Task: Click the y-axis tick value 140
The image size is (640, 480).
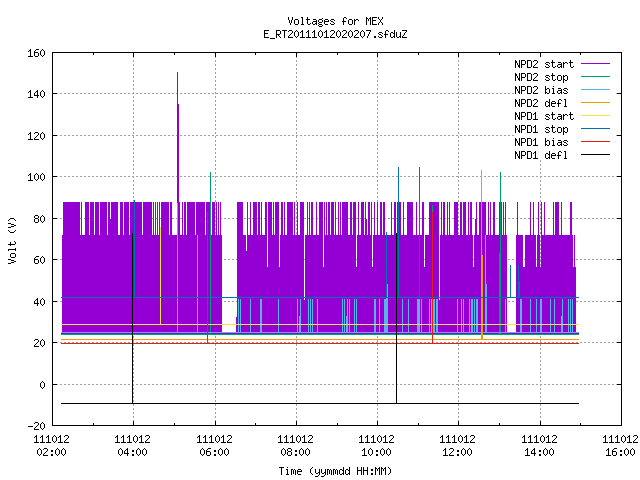Action: [36, 94]
